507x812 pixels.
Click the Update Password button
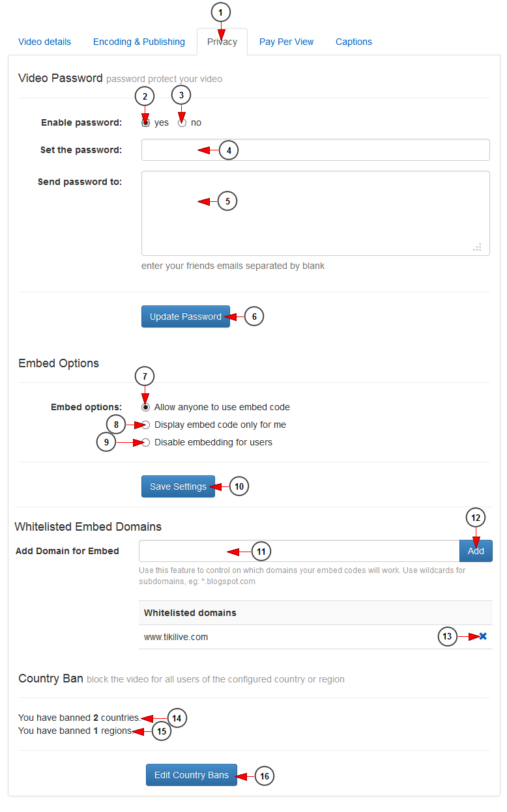click(x=186, y=316)
